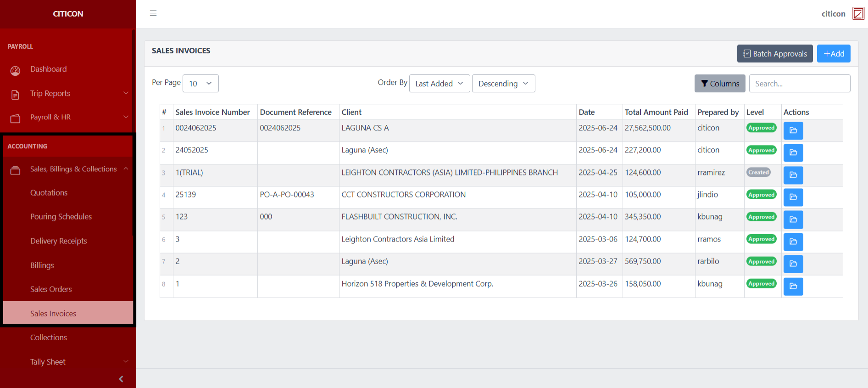
Task: Click Approved badge for LAGUNA CS A
Action: click(761, 128)
